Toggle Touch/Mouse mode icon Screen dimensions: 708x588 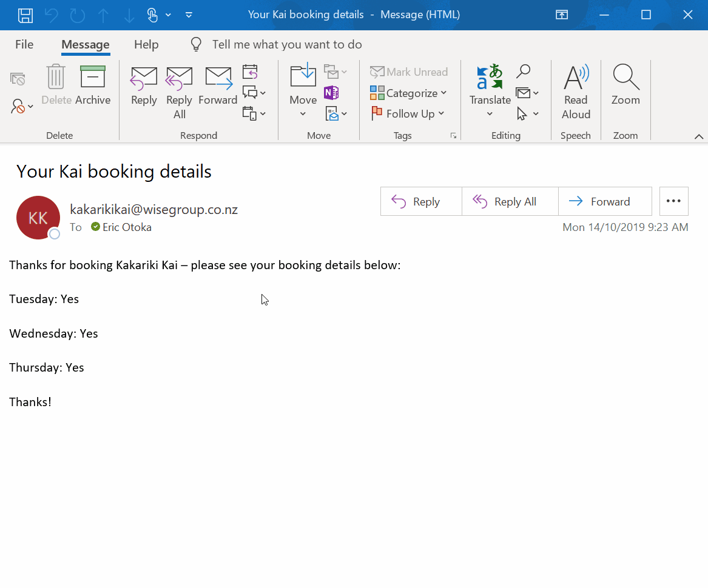153,15
